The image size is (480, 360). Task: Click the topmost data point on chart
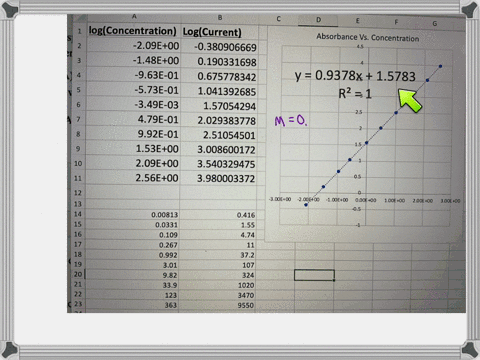(440, 66)
